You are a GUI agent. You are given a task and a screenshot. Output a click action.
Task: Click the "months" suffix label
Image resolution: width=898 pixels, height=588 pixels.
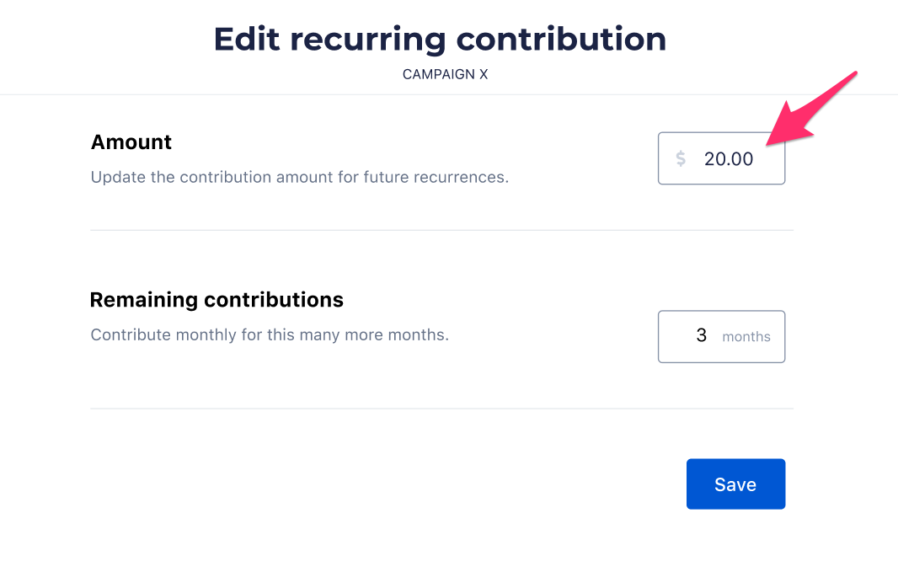[x=746, y=337]
